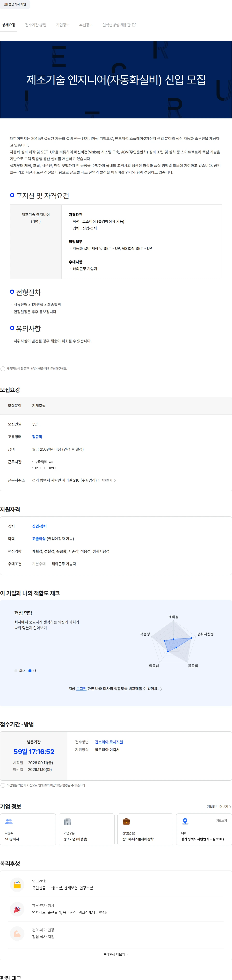Click the info icon beside 마감일은 기업의 사정

click(x=3, y=785)
